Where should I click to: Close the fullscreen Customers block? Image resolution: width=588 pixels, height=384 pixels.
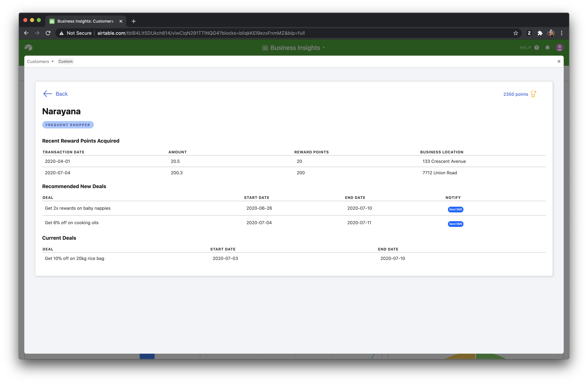(x=559, y=62)
